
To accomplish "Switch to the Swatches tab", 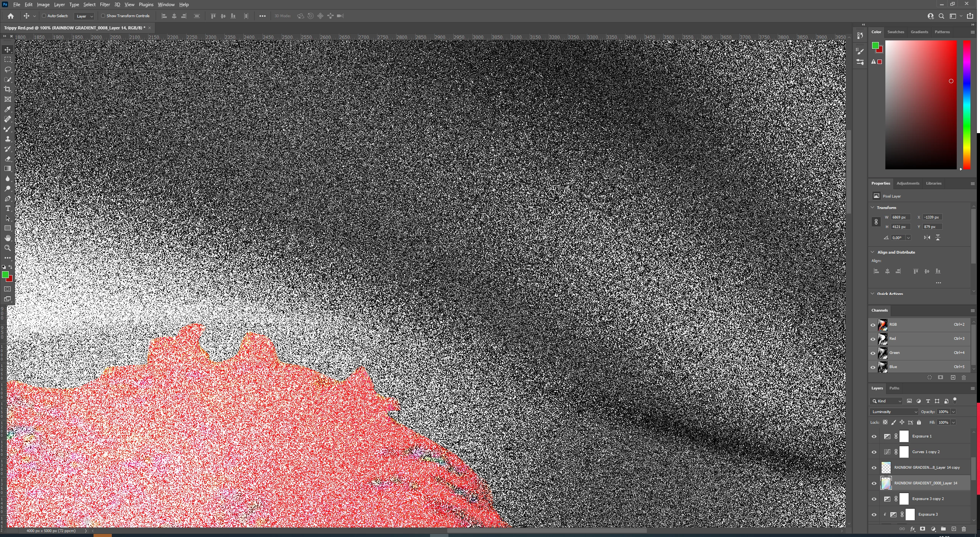I will tap(895, 32).
